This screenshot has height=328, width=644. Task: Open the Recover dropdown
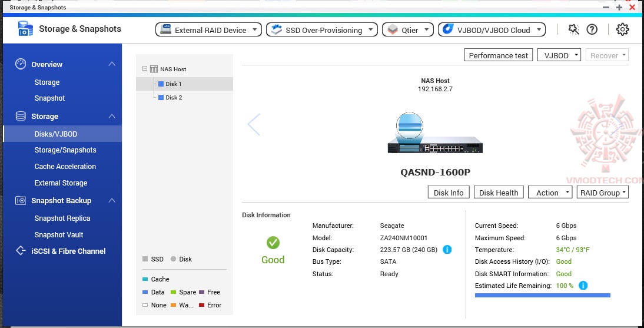[607, 55]
